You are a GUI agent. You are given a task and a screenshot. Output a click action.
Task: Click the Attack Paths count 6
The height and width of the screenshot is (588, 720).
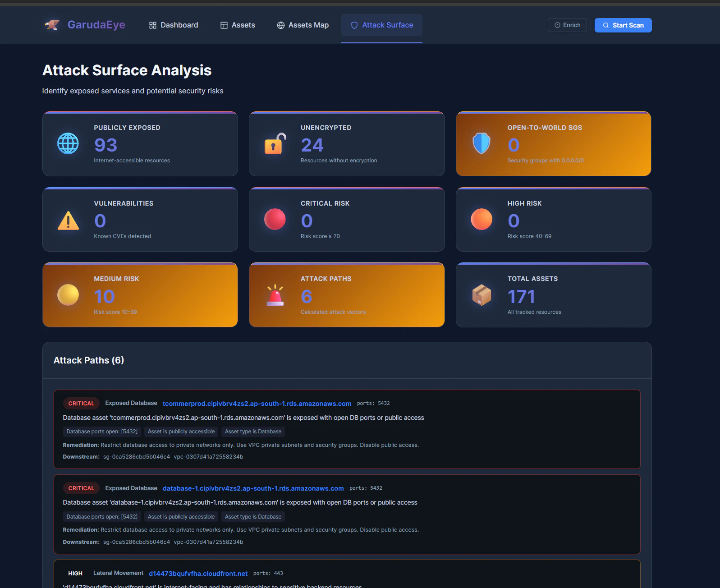307,296
